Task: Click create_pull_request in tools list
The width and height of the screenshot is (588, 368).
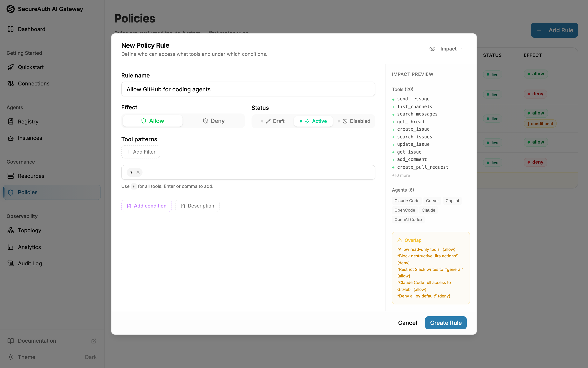Action: (x=423, y=167)
